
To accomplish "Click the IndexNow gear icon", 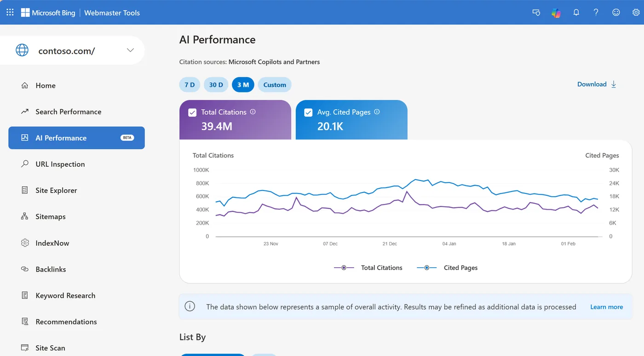I will pos(25,243).
